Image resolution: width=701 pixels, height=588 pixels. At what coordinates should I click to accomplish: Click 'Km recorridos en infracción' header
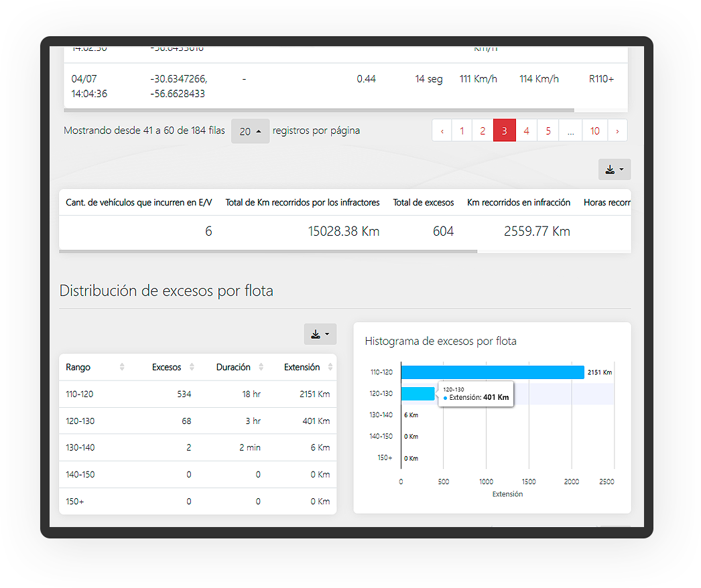[x=519, y=203]
